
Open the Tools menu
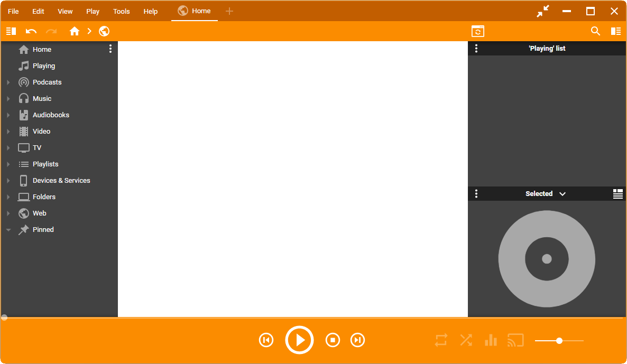(121, 11)
